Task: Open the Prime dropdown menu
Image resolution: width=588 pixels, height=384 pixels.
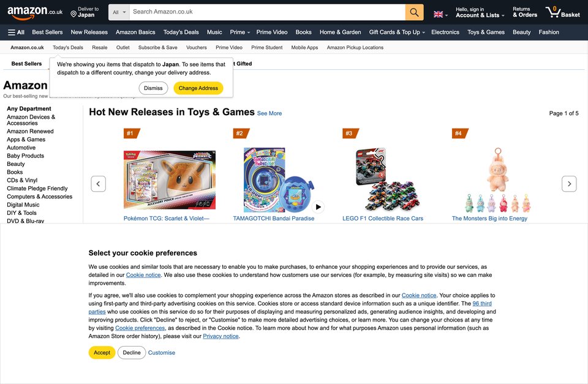Action: [x=239, y=32]
